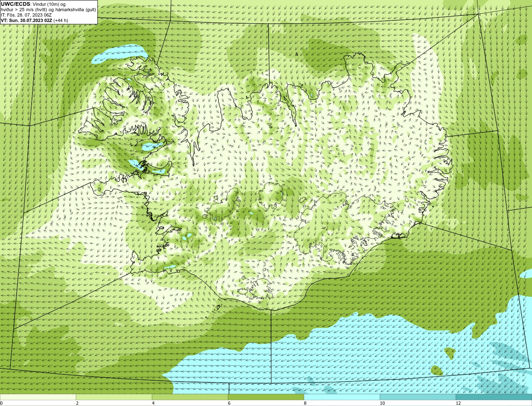
Task: Click the "IT: Fös. 28. 07. 2023 06Z" line
Action: (26, 15)
